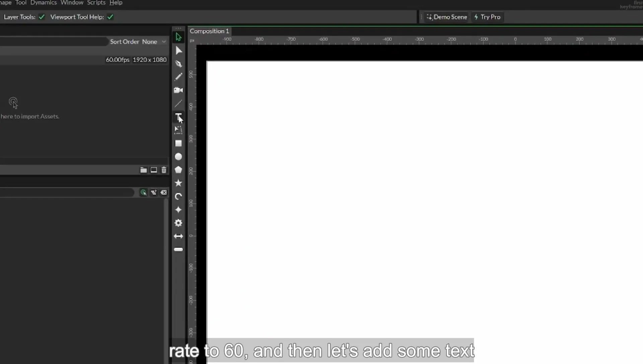Select the Line tool
Viewport: 643px width, 364px height.
pyautogui.click(x=178, y=104)
